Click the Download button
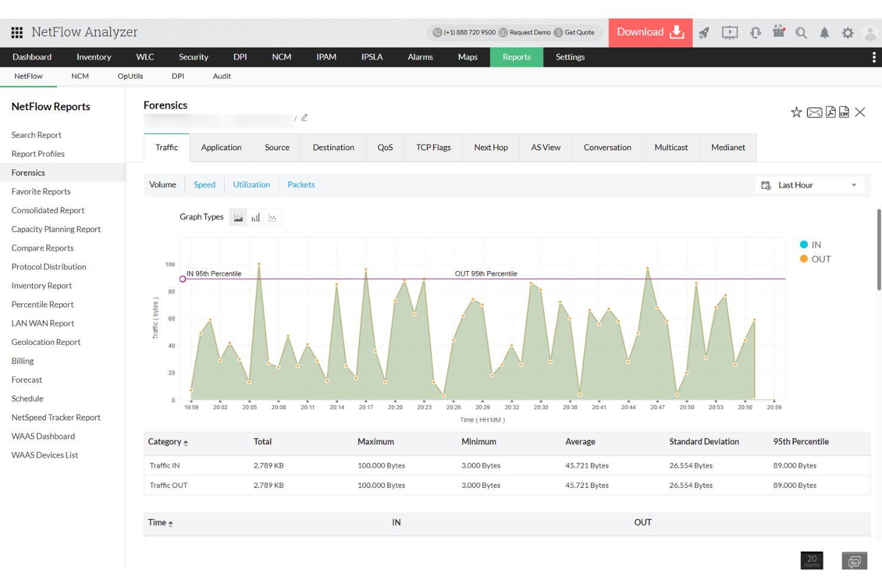882x588 pixels. [650, 32]
